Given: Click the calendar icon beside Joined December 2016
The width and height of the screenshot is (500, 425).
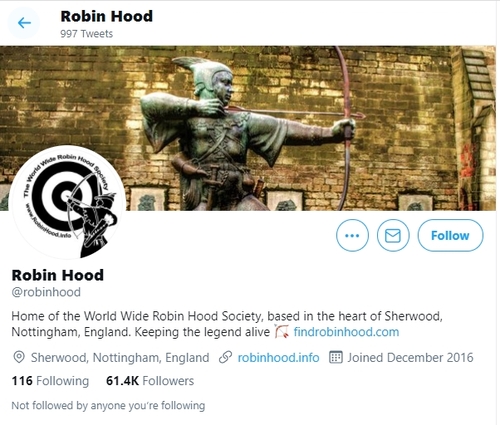Looking at the screenshot, I should [x=336, y=357].
